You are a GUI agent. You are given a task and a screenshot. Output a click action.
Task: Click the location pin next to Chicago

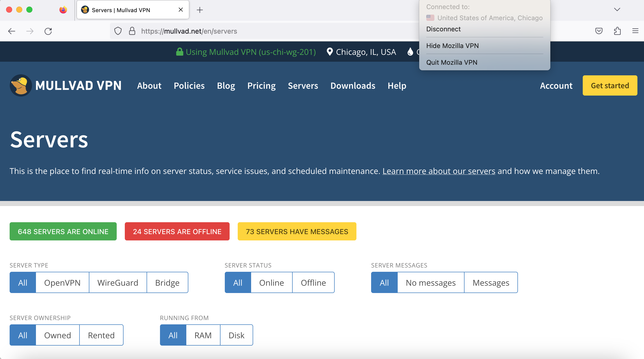pyautogui.click(x=329, y=52)
